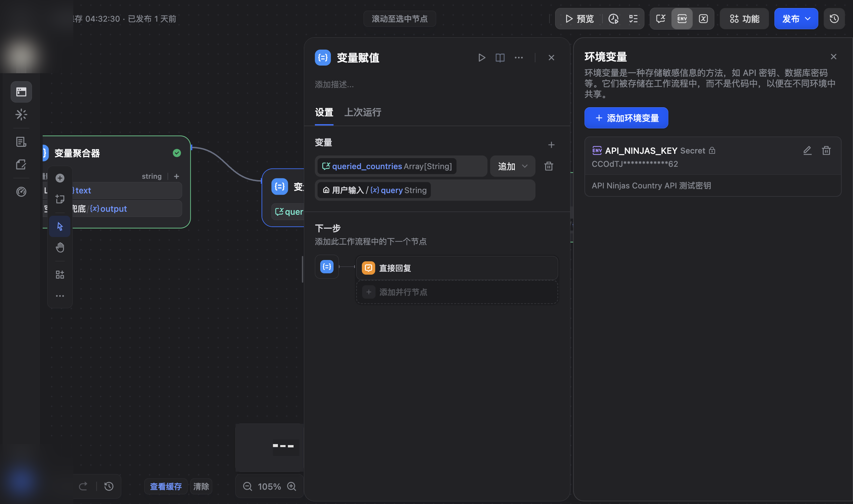Switch to the 上次运行 tab

tap(363, 113)
